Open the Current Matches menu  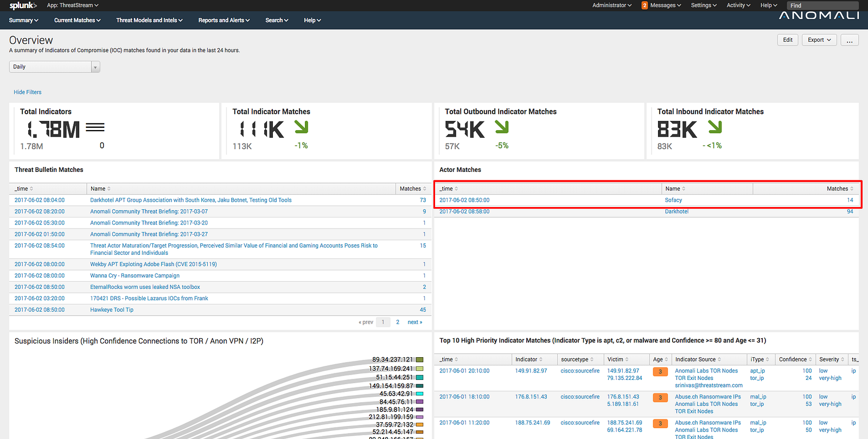pyautogui.click(x=77, y=20)
